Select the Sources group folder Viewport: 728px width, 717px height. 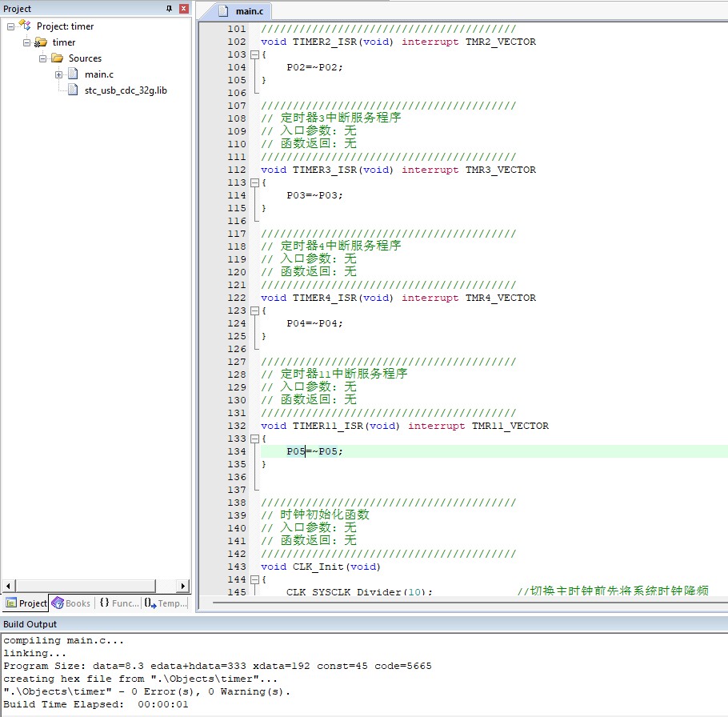85,58
